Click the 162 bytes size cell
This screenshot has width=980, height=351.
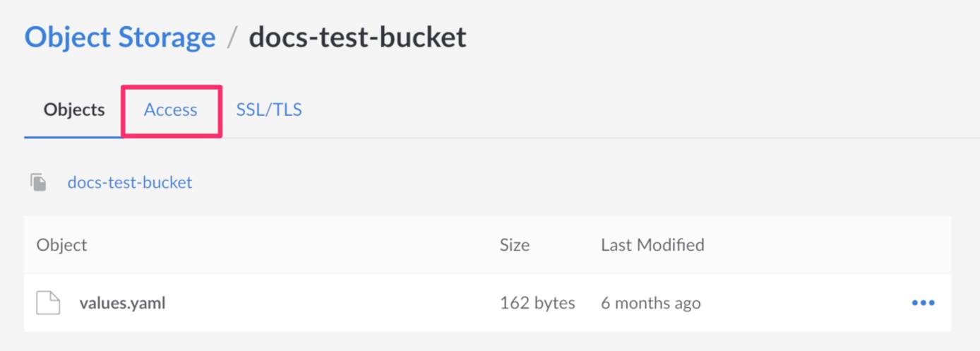[537, 304]
